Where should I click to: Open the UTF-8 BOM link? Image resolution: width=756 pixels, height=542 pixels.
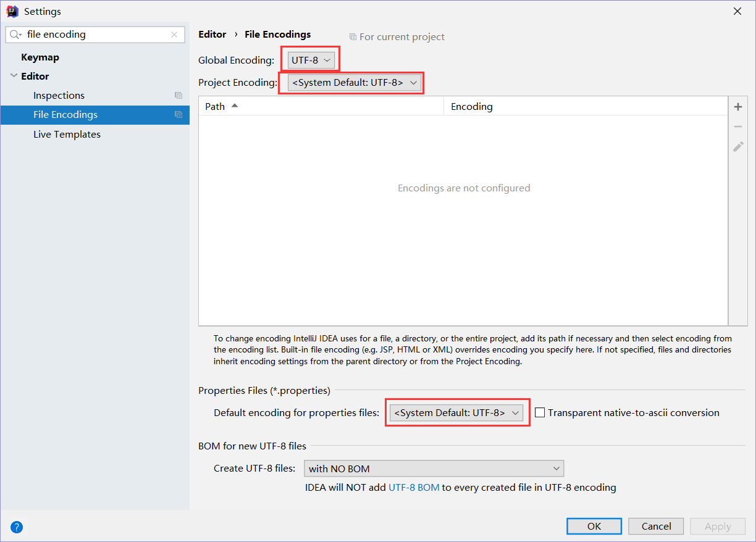tap(414, 488)
